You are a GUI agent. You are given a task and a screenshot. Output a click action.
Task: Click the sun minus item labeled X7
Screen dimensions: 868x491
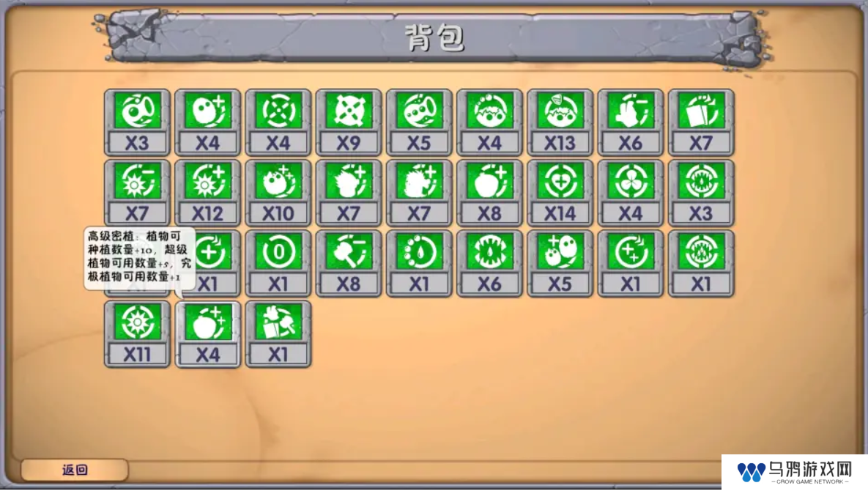click(137, 193)
